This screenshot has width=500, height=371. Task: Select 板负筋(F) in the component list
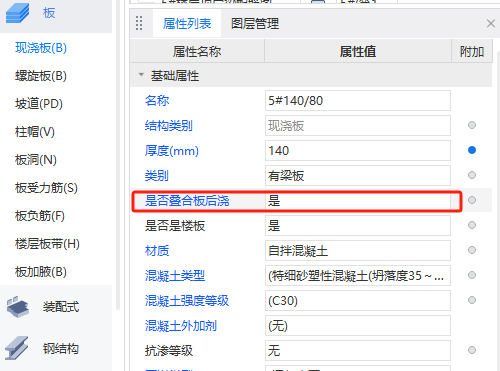tap(40, 216)
